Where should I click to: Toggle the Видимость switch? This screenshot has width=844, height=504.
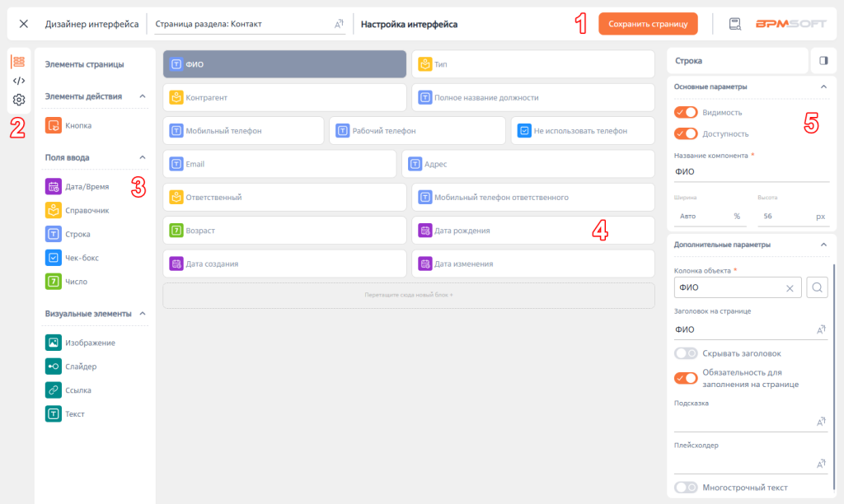tap(686, 113)
